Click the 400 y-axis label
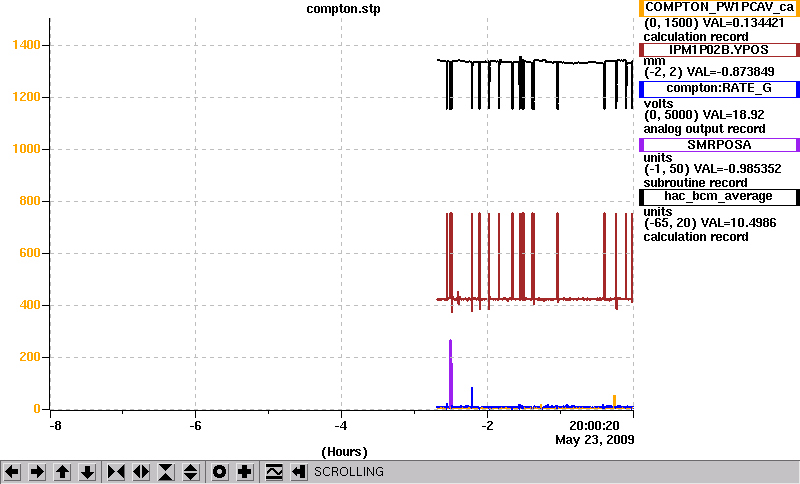Screen dimensions: 800x484 [x=30, y=305]
